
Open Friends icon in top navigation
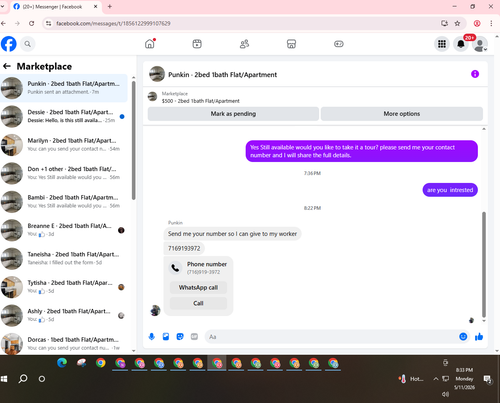coord(244,44)
